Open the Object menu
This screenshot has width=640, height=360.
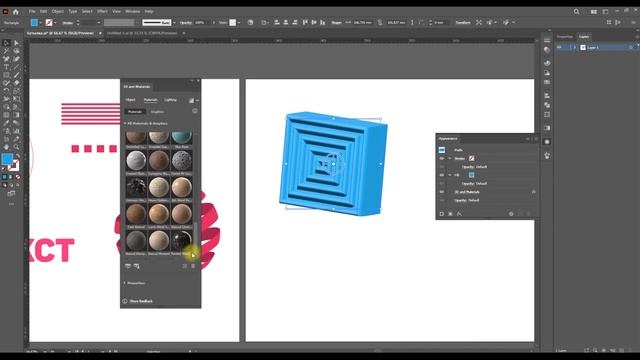(58, 11)
